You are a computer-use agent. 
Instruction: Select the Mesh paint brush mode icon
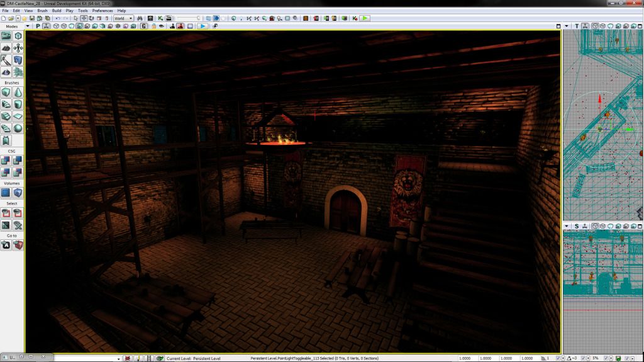(6, 60)
